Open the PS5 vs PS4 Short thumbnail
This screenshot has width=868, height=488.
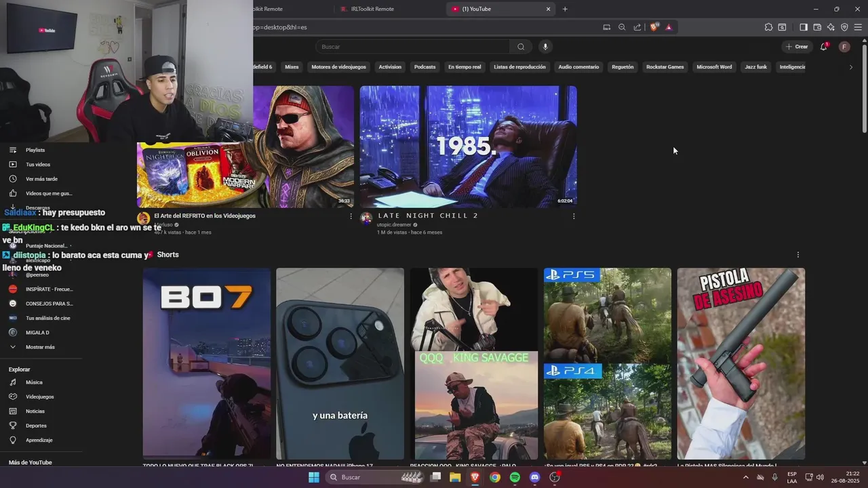coord(608,363)
